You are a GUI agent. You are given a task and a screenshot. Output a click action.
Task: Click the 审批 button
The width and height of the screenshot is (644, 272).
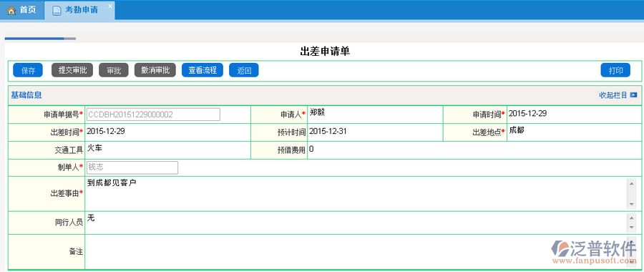click(114, 70)
